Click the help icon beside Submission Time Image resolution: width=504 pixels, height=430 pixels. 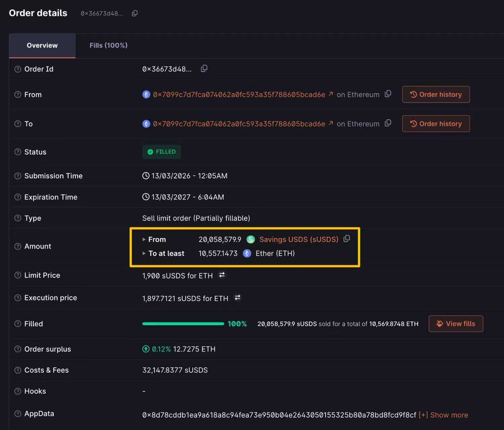[18, 176]
